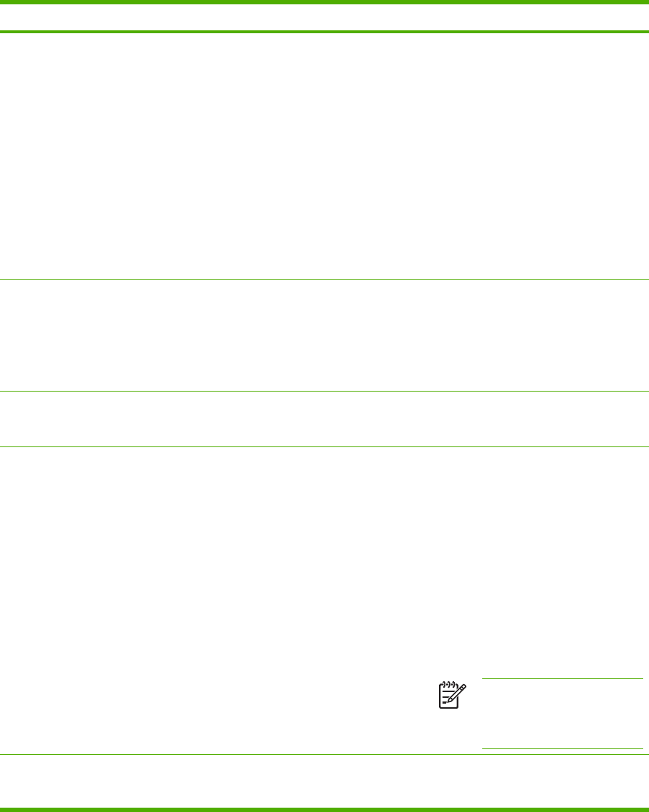649x812 pixels.
Task: Select the first large empty table row
Action: (325, 156)
